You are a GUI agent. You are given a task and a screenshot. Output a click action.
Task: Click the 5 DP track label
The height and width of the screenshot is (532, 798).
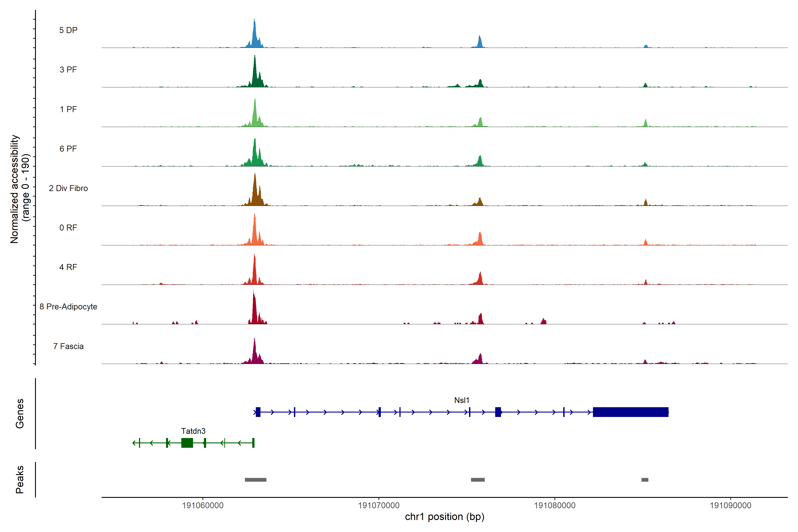[68, 30]
